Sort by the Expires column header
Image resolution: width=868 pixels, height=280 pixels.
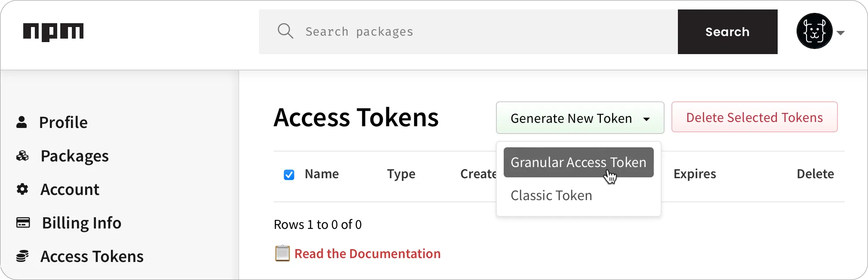click(695, 174)
